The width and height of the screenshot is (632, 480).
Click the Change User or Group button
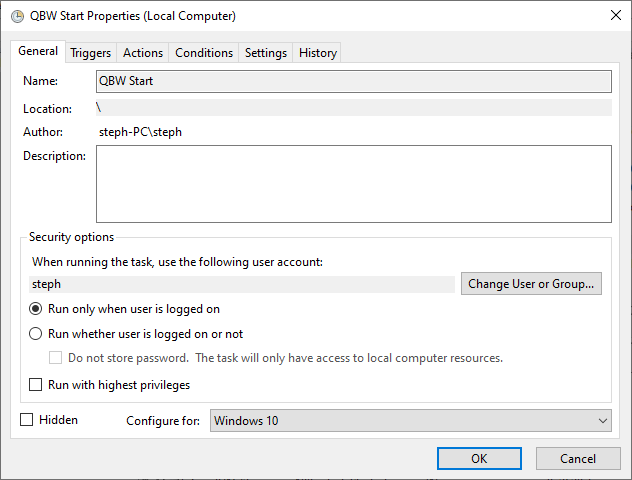pyautogui.click(x=531, y=284)
